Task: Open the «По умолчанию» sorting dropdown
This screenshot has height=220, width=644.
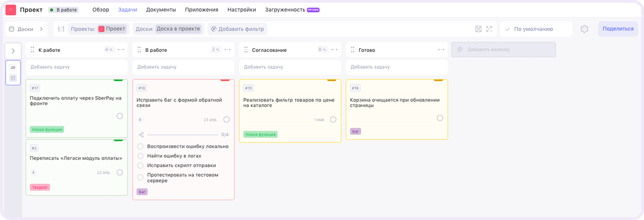Action: pos(535,29)
